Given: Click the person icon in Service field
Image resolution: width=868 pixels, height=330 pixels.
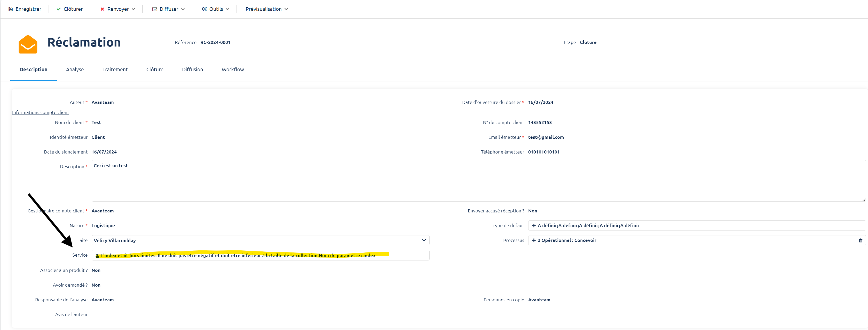Looking at the screenshot, I should click(97, 256).
